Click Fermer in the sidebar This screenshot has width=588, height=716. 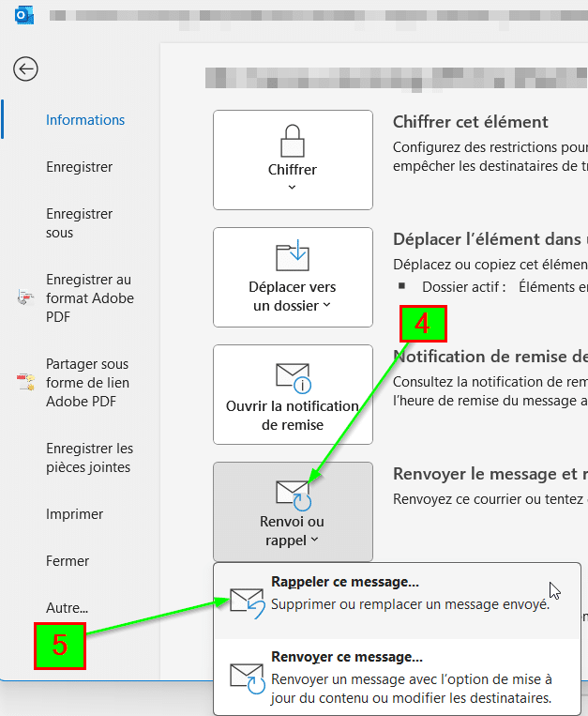click(x=68, y=561)
